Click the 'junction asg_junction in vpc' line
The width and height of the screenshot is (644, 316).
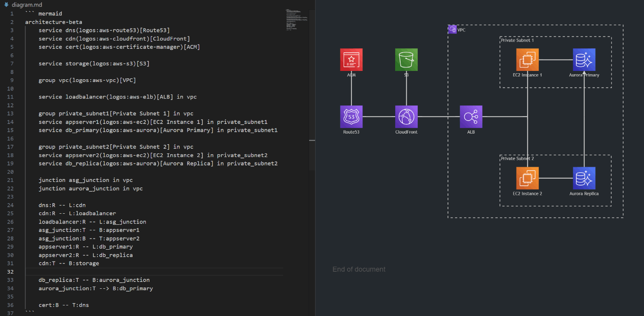[86, 180]
